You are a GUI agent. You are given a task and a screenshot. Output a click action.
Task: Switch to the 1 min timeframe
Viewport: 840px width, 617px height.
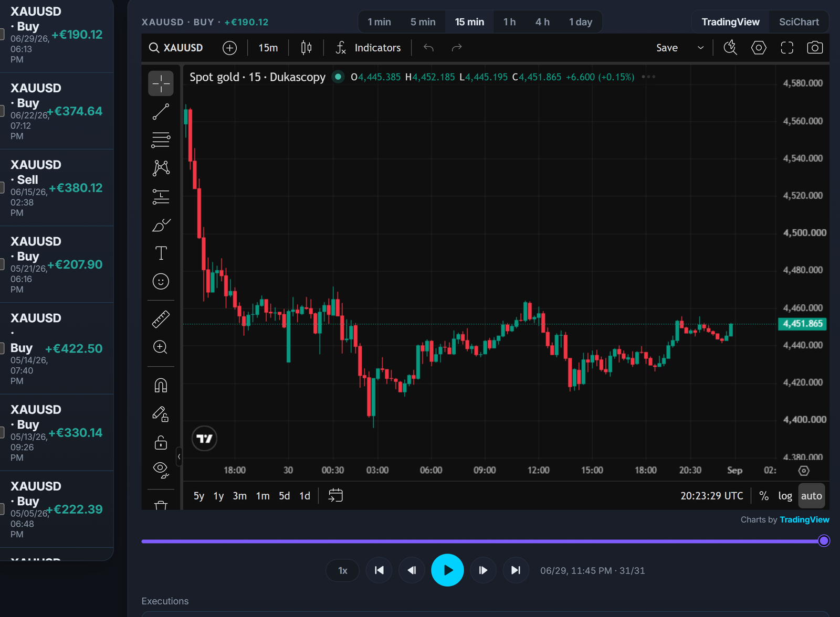pos(379,22)
